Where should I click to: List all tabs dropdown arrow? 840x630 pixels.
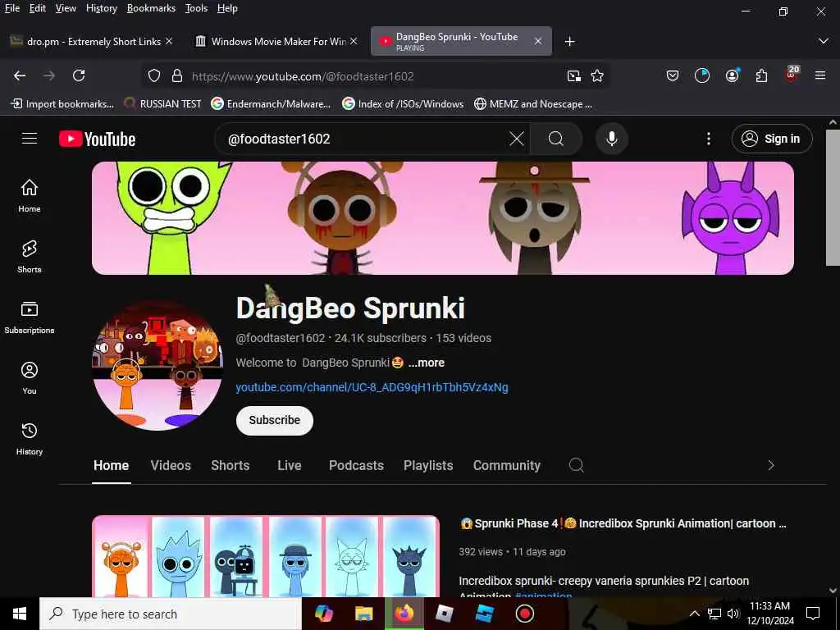point(824,41)
